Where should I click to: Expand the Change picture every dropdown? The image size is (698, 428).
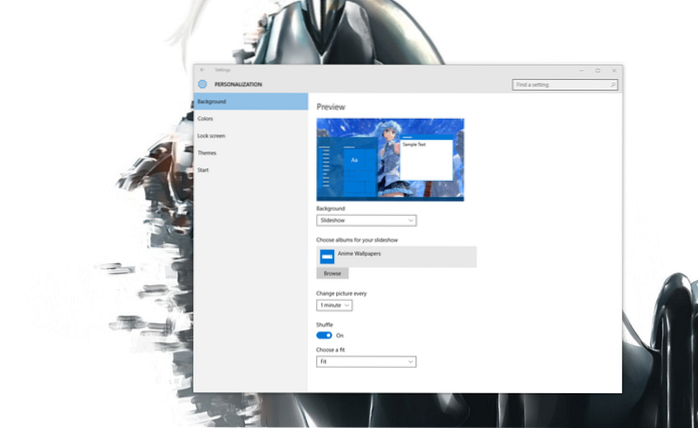pos(334,304)
